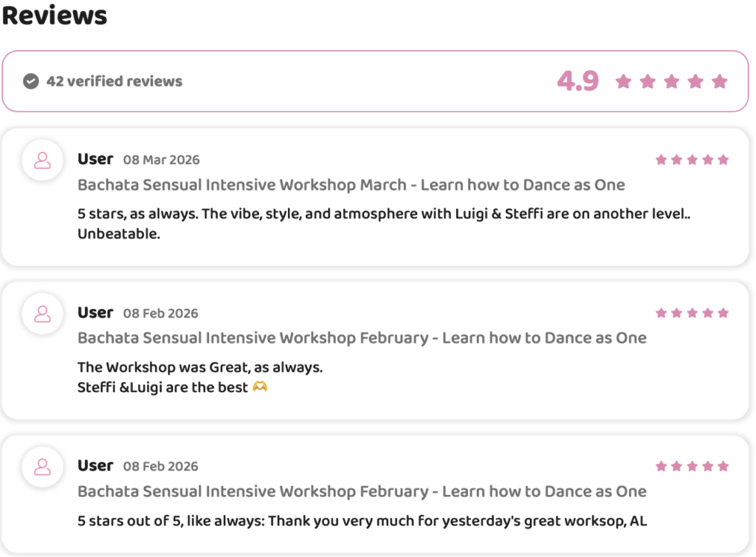756x557 pixels.
Task: Click the large star rating beside 4.9
Action: click(671, 81)
